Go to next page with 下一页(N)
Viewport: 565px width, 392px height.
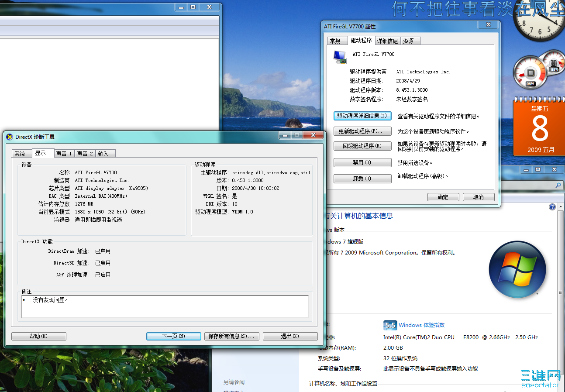pos(174,336)
